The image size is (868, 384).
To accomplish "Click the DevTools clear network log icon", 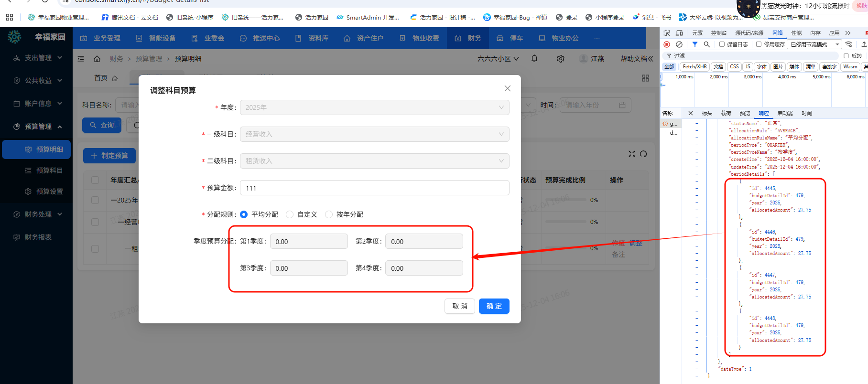I will [679, 44].
